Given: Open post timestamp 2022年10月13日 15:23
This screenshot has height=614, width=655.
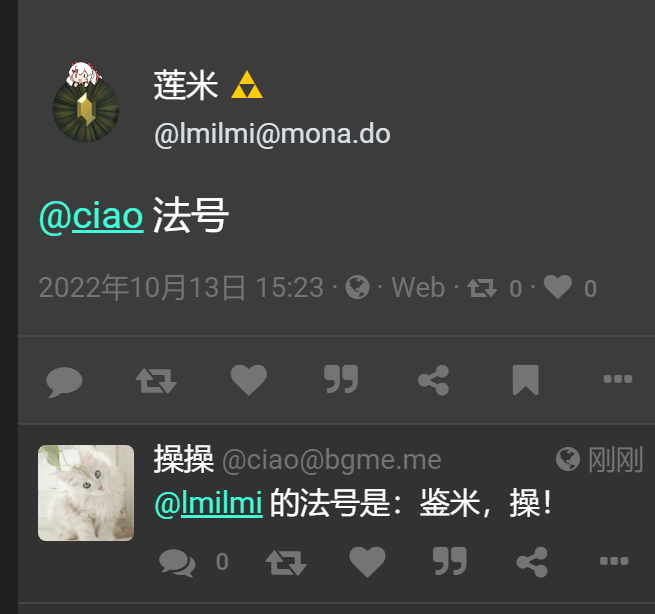Looking at the screenshot, I should pos(181,287).
